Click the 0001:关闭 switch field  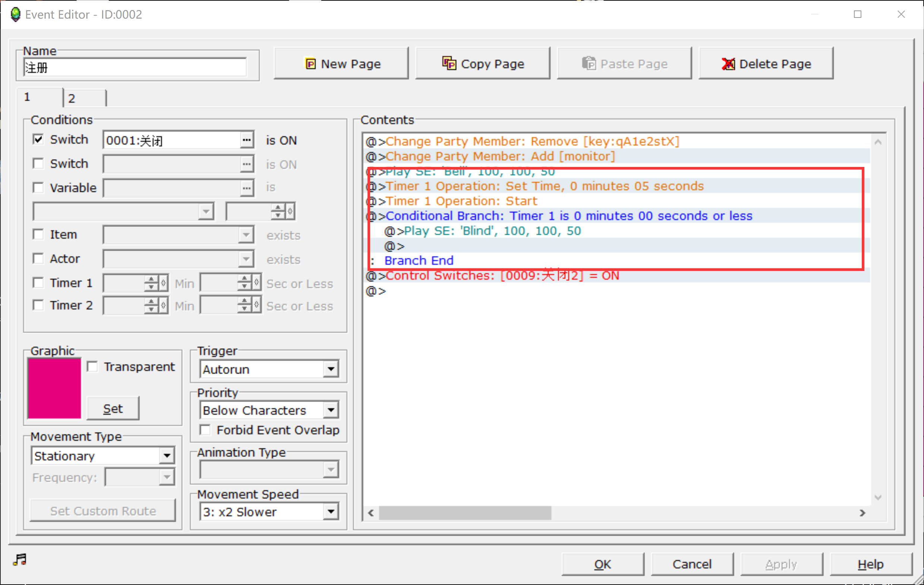(172, 140)
